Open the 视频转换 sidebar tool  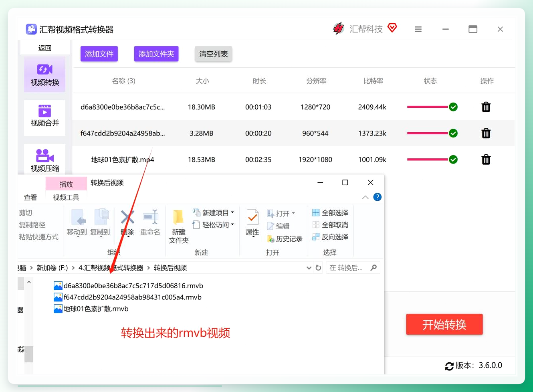45,75
